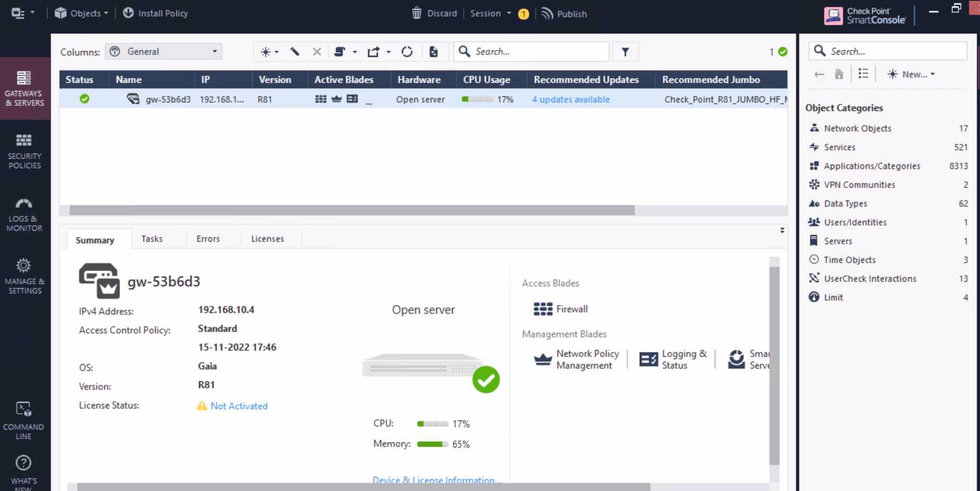Image resolution: width=980 pixels, height=491 pixels.
Task: Open Services category
Action: [888, 147]
